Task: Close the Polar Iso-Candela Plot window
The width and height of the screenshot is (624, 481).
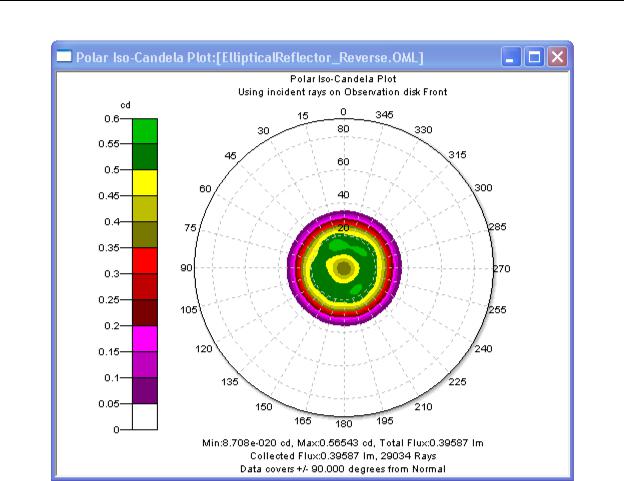Action: (557, 57)
